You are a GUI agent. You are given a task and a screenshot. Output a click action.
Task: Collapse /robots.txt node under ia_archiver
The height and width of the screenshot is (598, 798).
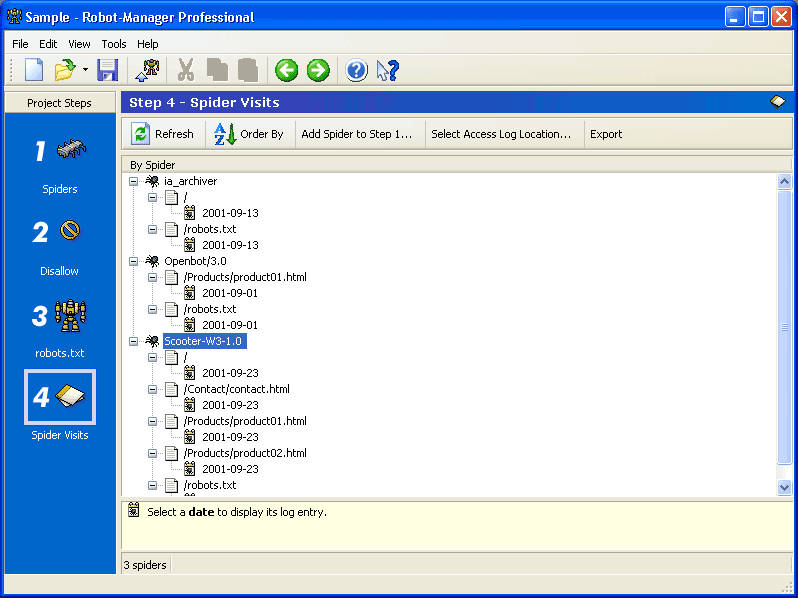tap(152, 229)
